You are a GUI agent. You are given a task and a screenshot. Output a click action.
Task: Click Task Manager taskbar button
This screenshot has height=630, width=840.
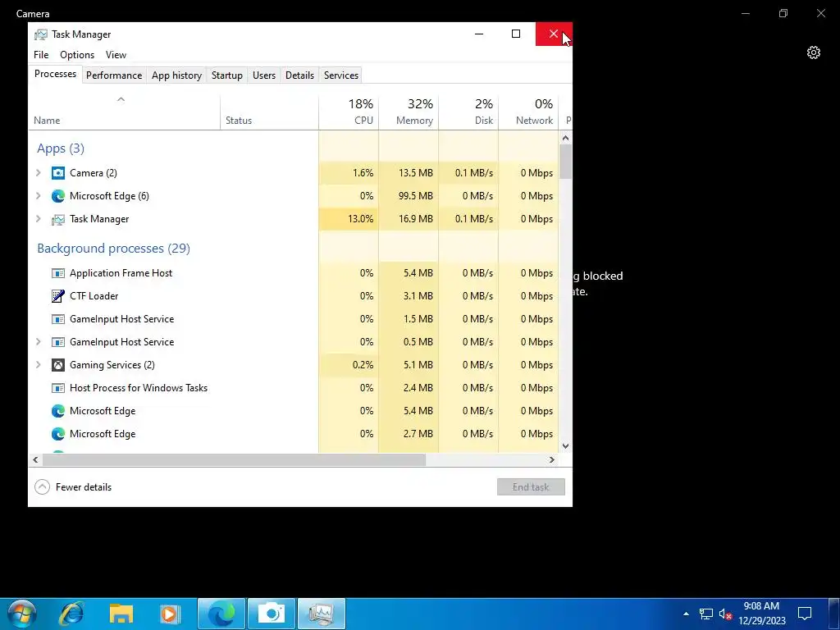[x=322, y=614]
